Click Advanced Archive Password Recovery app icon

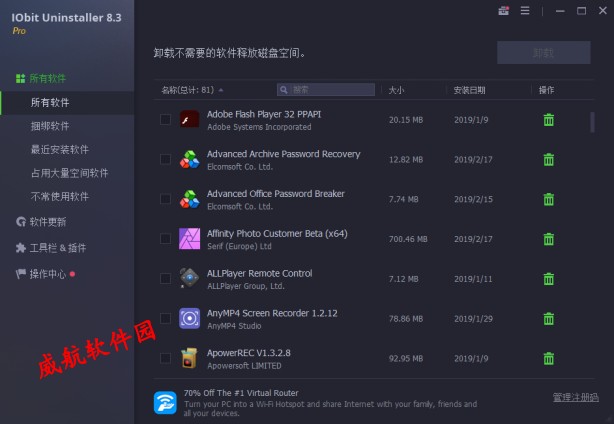[x=190, y=159]
